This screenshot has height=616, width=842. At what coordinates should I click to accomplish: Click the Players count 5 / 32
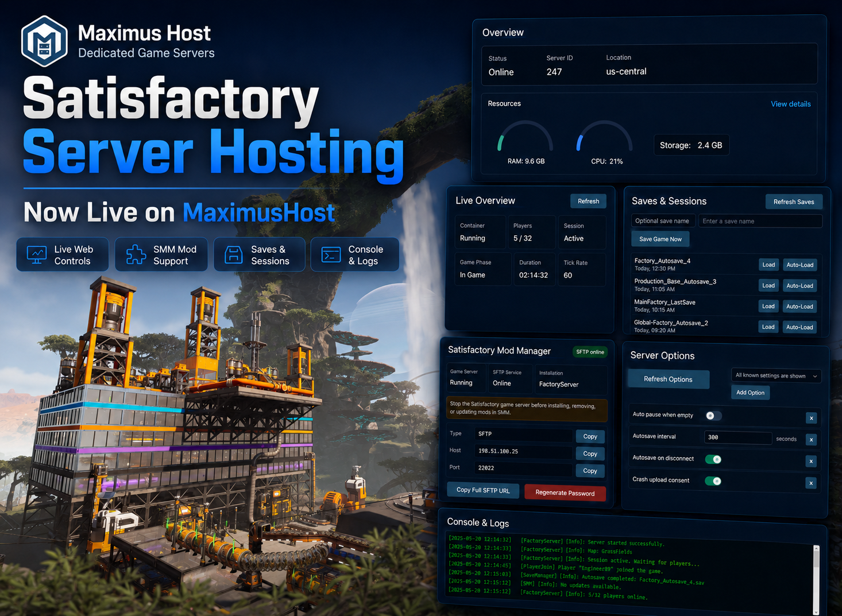[x=523, y=238]
